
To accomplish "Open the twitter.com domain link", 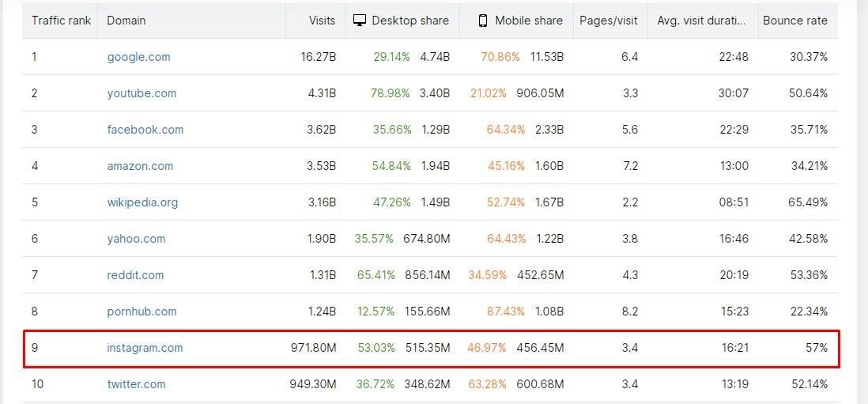I will [136, 384].
